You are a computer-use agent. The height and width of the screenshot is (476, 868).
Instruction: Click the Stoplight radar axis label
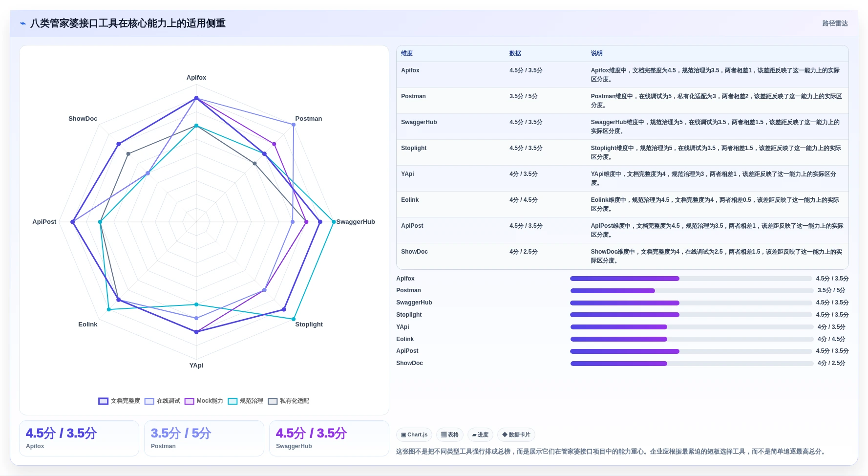tap(309, 325)
